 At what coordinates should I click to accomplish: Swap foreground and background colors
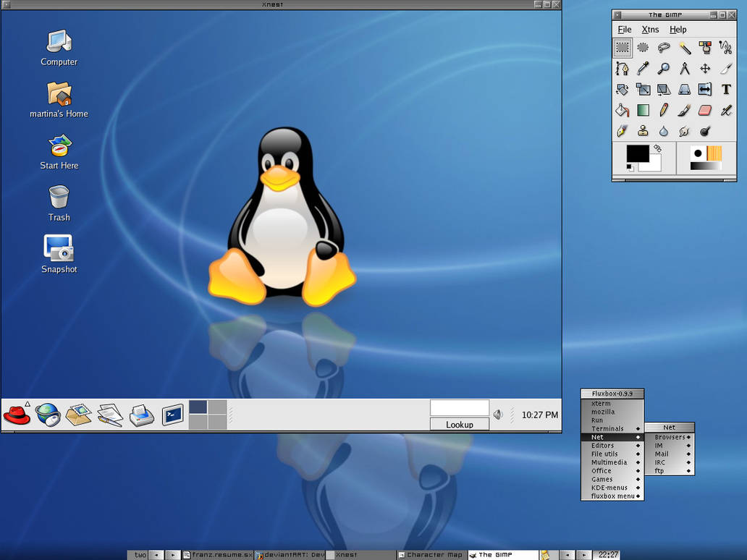(x=657, y=148)
